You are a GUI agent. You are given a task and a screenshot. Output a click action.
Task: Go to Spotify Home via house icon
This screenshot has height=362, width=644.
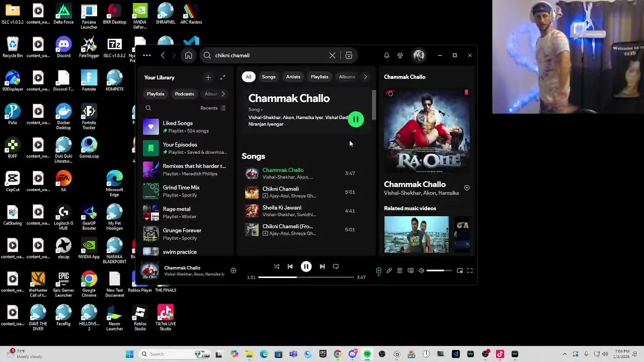(x=188, y=55)
